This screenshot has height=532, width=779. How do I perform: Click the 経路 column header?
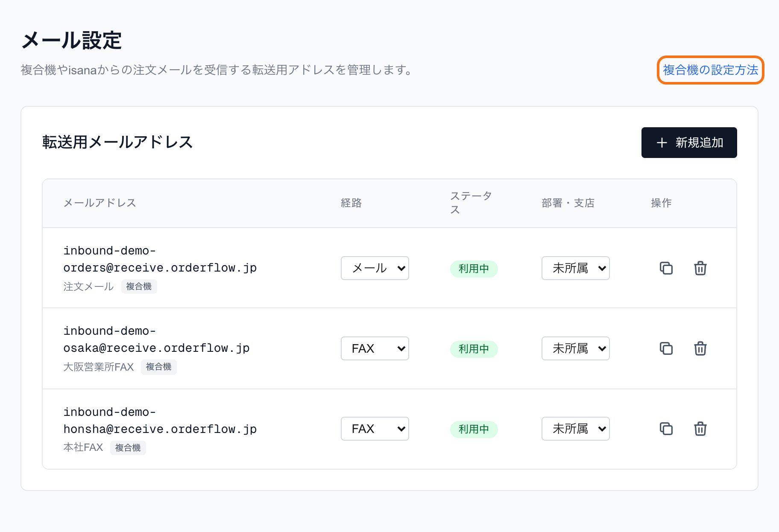pos(351,203)
